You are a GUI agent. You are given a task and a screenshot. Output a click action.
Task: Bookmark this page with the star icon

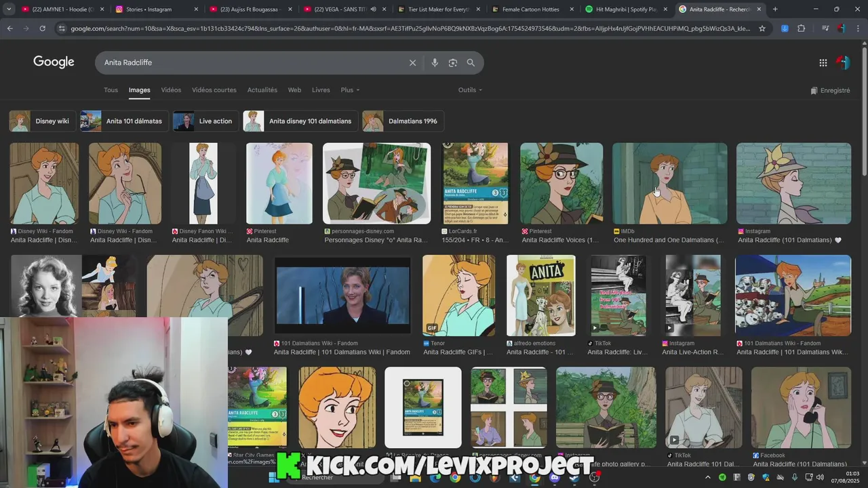coord(762,28)
